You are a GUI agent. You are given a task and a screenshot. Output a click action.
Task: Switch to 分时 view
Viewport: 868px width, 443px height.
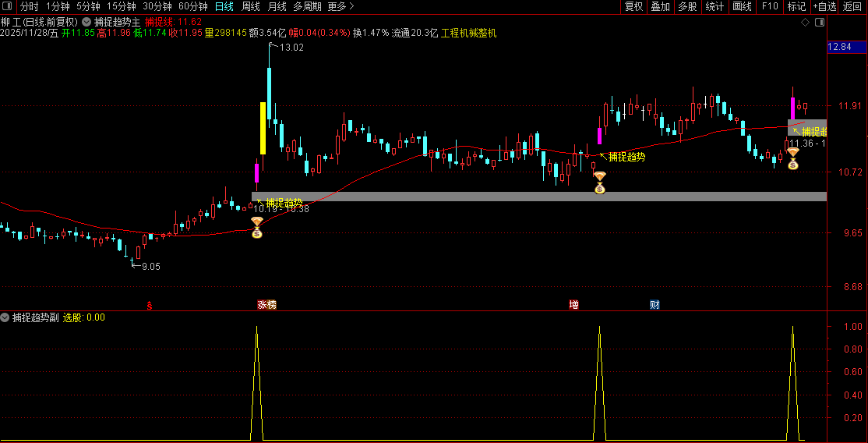point(30,7)
